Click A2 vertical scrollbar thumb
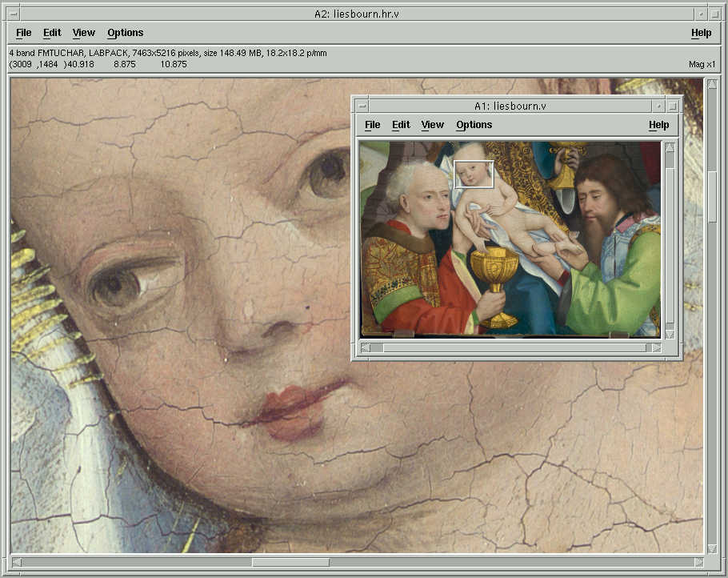Image resolution: width=728 pixels, height=578 pixels. (x=712, y=197)
